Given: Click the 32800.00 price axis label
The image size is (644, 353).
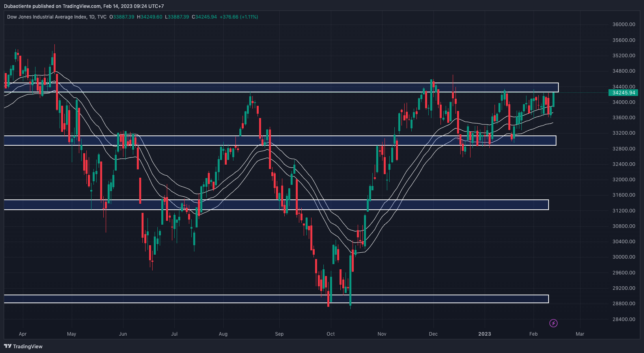Looking at the screenshot, I should pyautogui.click(x=623, y=149).
